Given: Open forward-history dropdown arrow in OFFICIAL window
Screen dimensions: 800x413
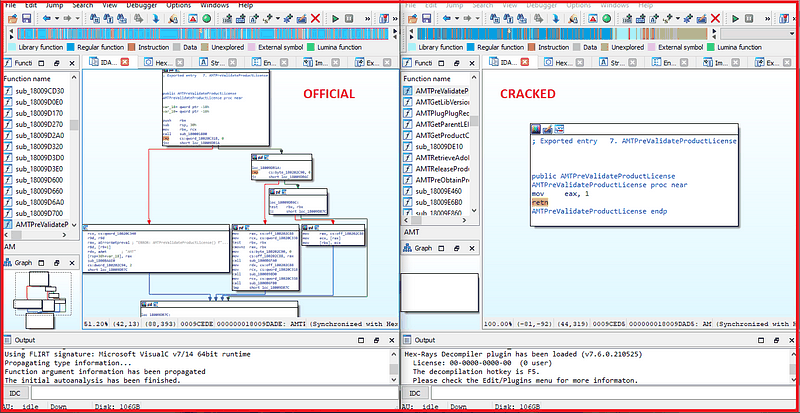Looking at the screenshot, I should [77, 19].
